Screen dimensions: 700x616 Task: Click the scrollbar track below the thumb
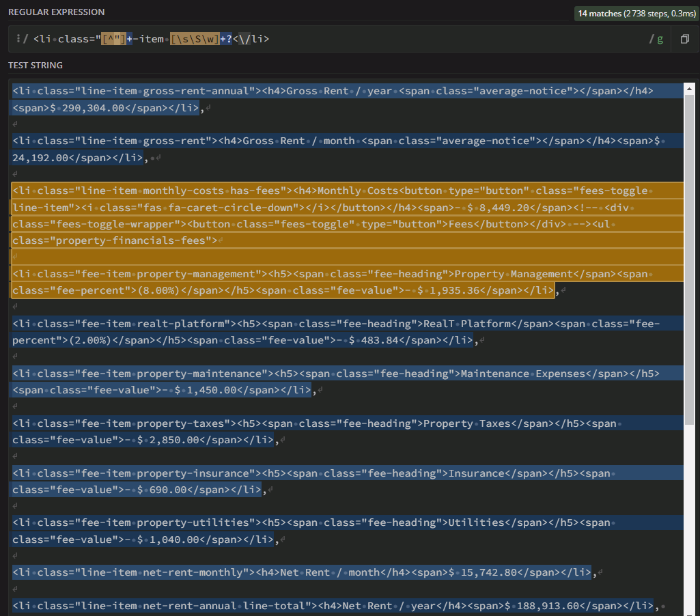[690, 519]
